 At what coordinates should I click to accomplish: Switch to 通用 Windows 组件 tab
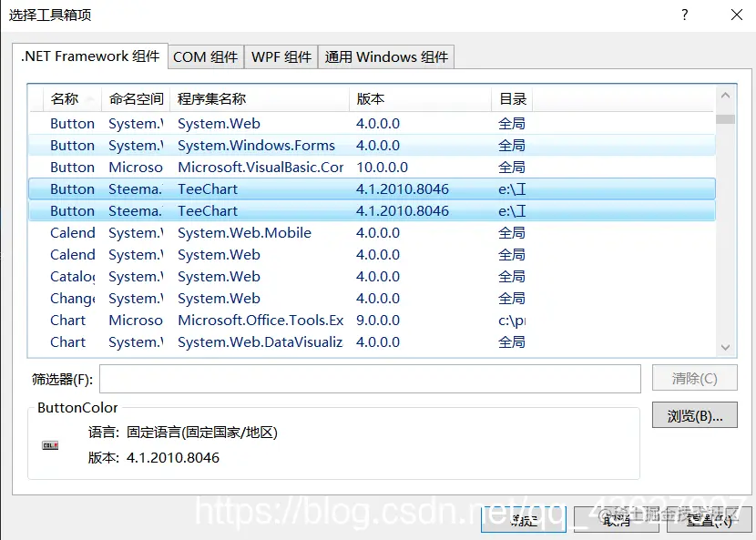(x=386, y=57)
